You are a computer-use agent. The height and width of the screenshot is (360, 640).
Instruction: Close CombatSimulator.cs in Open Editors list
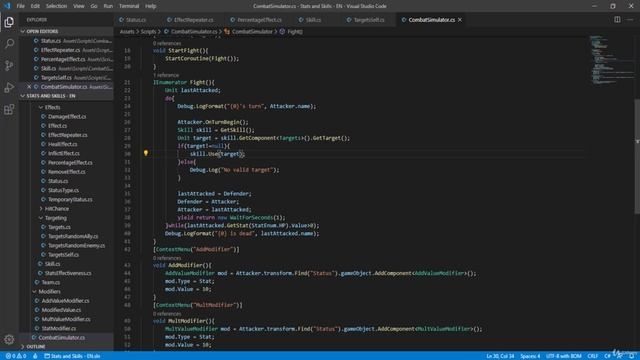point(29,87)
